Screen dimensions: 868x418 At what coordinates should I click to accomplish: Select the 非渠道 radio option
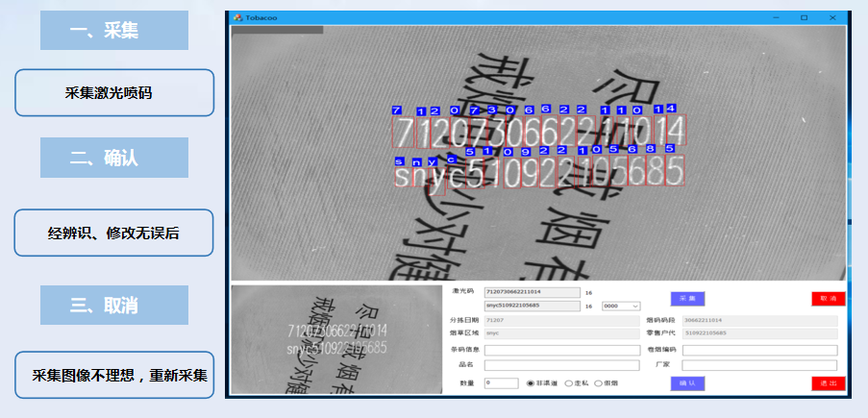[531, 382]
